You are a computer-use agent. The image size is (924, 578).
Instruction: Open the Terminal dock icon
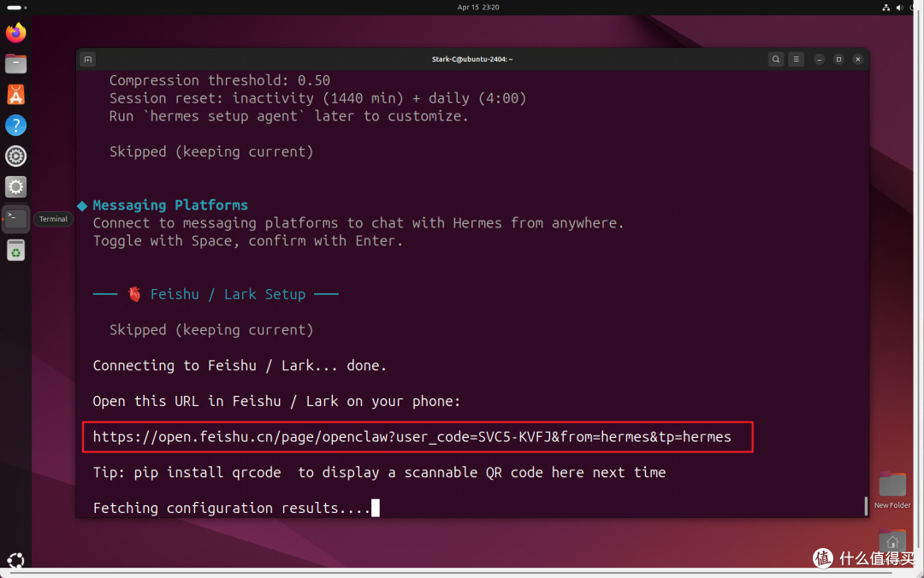click(x=16, y=218)
